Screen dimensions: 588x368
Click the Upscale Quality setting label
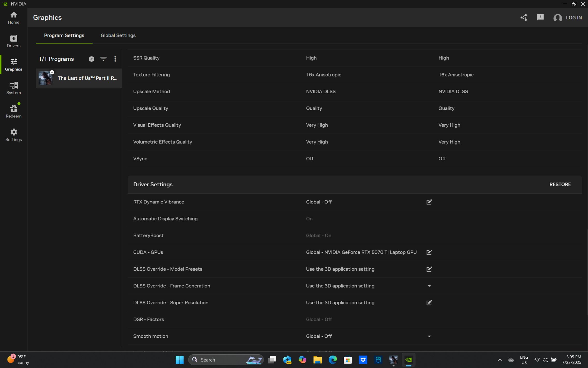pos(151,108)
